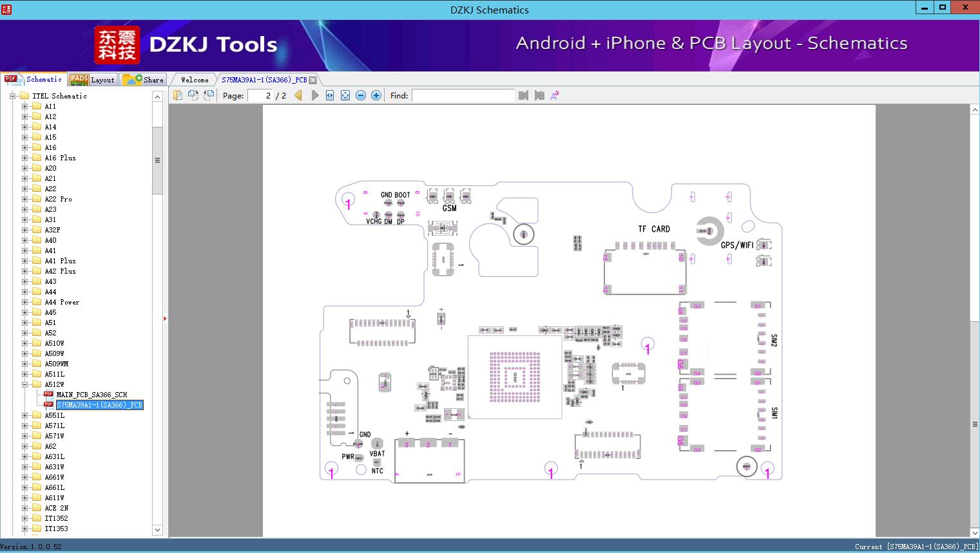Go to the next page arrow
Screen dimensions: 980x553
coord(314,95)
